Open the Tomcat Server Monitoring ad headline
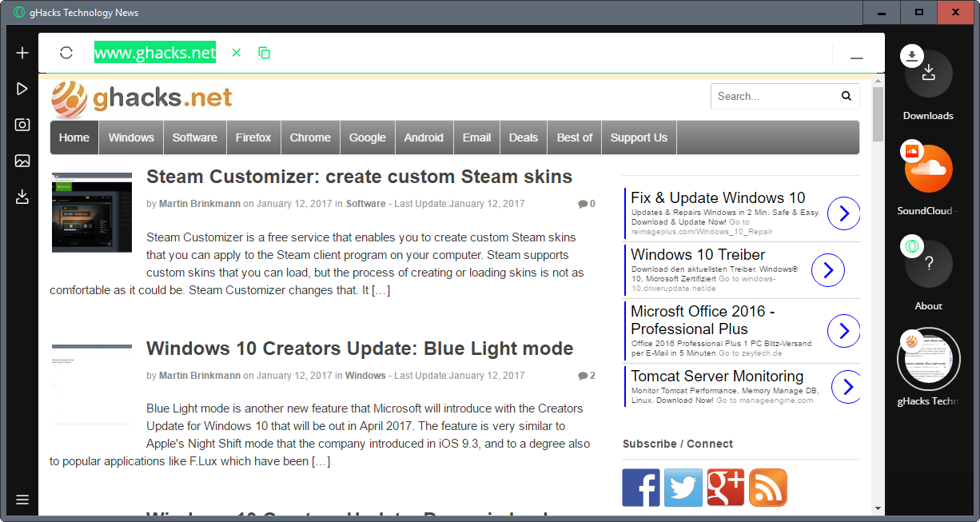 [x=717, y=376]
